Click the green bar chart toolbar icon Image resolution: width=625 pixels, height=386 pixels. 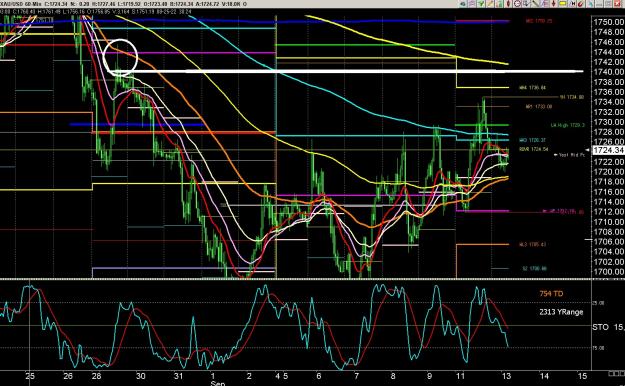point(499,4)
